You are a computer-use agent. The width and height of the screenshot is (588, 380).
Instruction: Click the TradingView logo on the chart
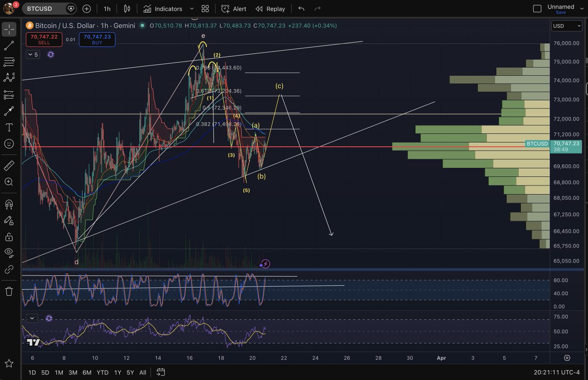click(34, 342)
